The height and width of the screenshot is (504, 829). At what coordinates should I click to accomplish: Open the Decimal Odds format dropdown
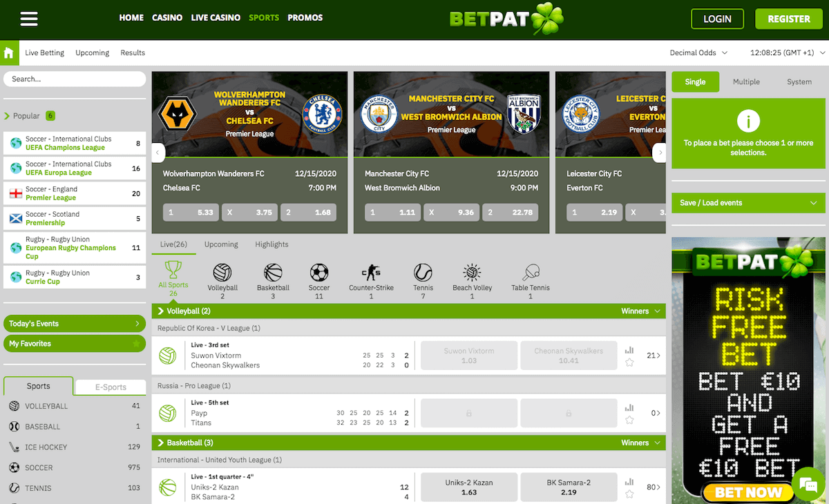(x=698, y=52)
